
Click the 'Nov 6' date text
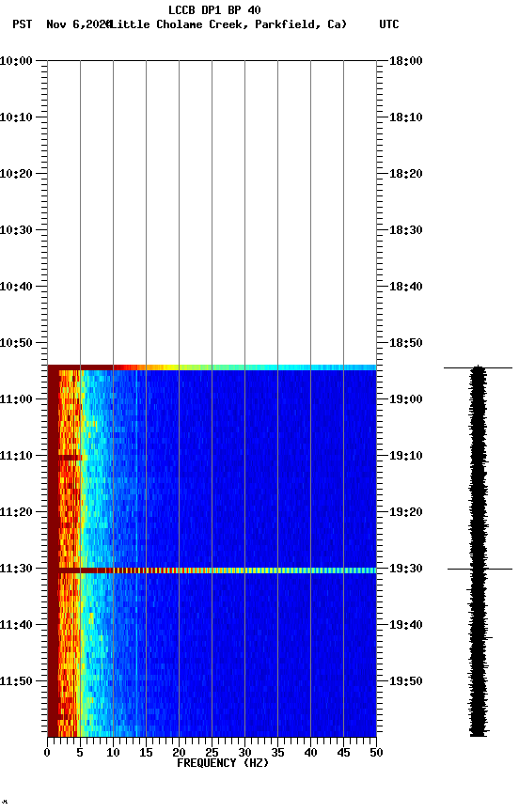pos(63,24)
